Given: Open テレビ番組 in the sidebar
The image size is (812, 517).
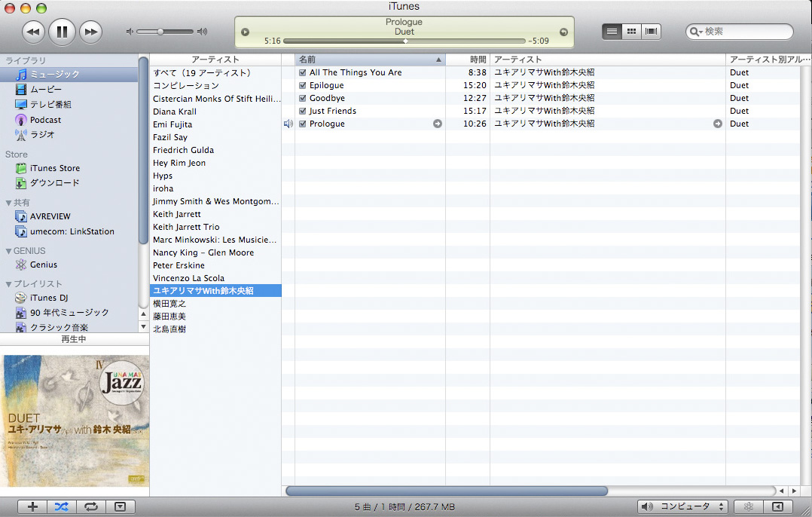Looking at the screenshot, I should coord(44,105).
